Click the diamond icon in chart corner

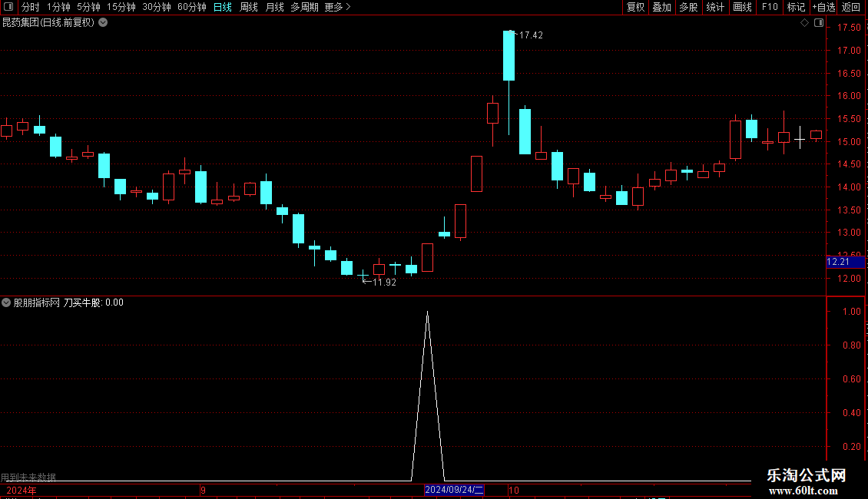(805, 23)
